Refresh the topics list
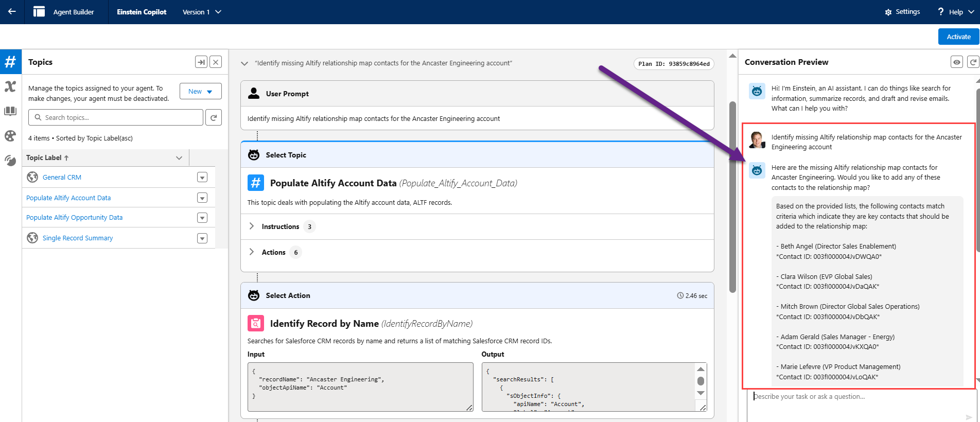 [x=214, y=118]
